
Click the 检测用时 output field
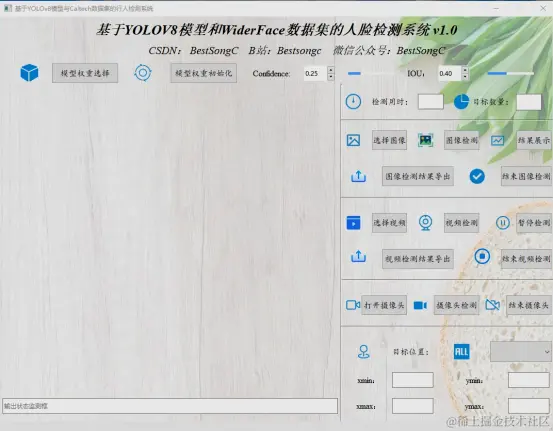pyautogui.click(x=431, y=102)
